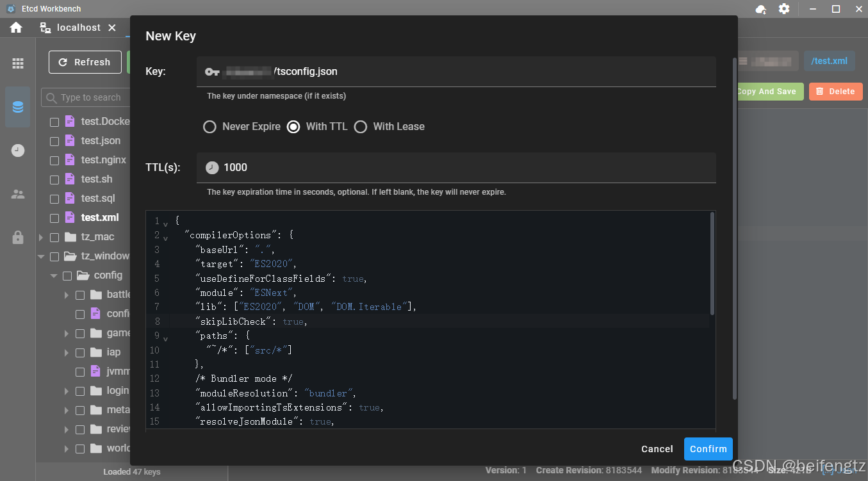The height and width of the screenshot is (481, 868).
Task: Confirm the new key
Action: [708, 449]
